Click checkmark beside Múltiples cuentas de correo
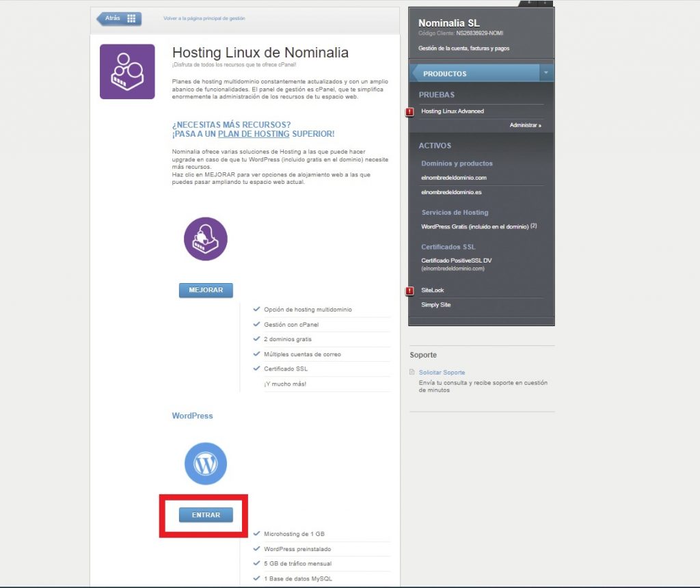The height and width of the screenshot is (588, 700). [256, 353]
